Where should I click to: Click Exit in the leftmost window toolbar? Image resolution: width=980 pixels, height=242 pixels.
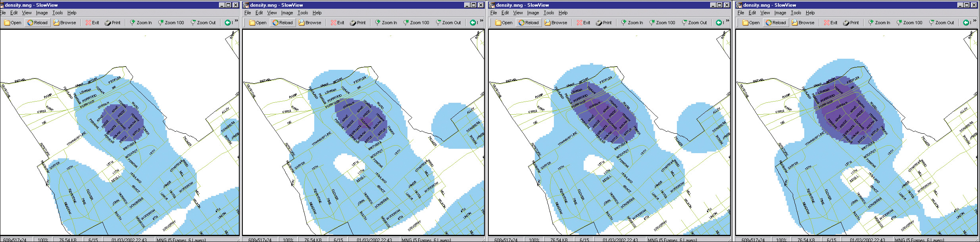[92, 23]
